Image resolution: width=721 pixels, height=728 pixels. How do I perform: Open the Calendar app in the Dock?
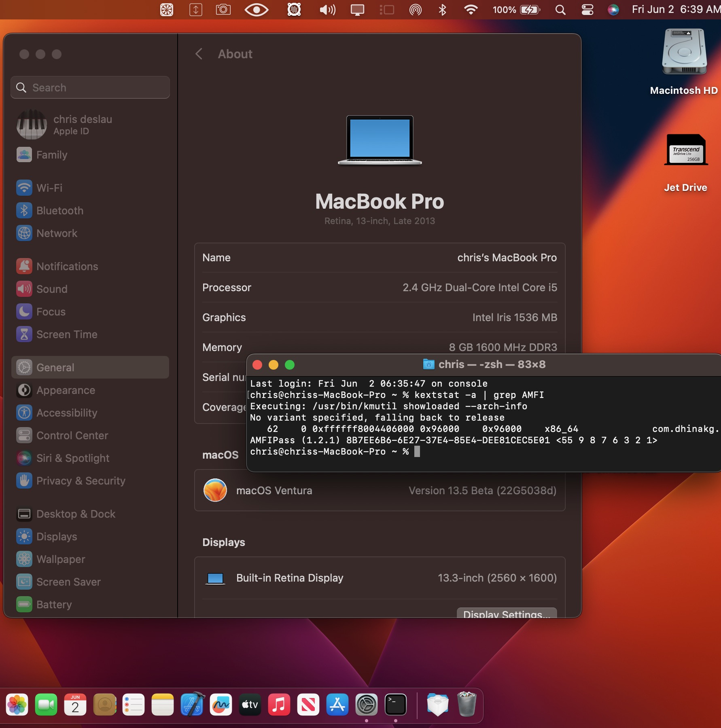point(75,705)
